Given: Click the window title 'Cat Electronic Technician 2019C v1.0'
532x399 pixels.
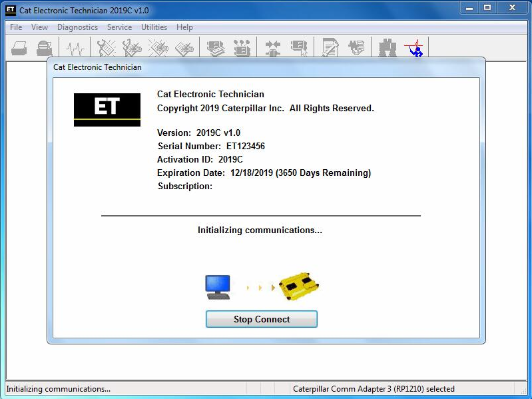Looking at the screenshot, I should pyautogui.click(x=84, y=11).
